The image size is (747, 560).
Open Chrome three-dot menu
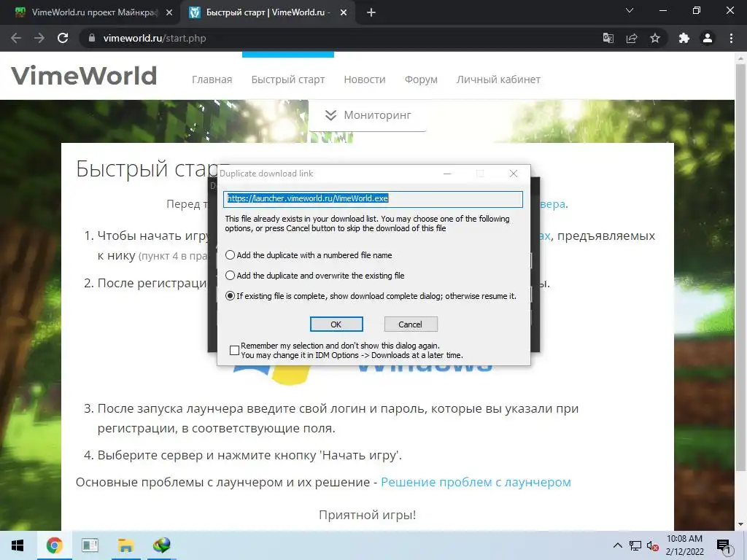click(x=731, y=38)
